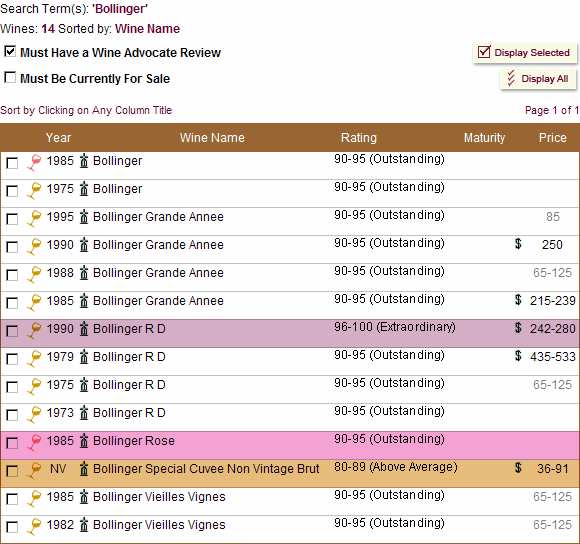
Task: Click the gray price 85 value
Action: tap(553, 217)
